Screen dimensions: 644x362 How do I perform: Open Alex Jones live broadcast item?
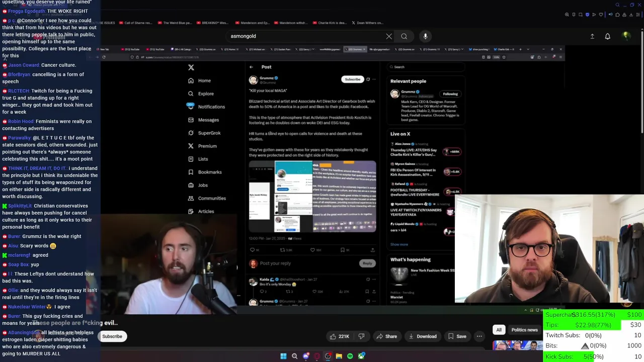(x=426, y=149)
